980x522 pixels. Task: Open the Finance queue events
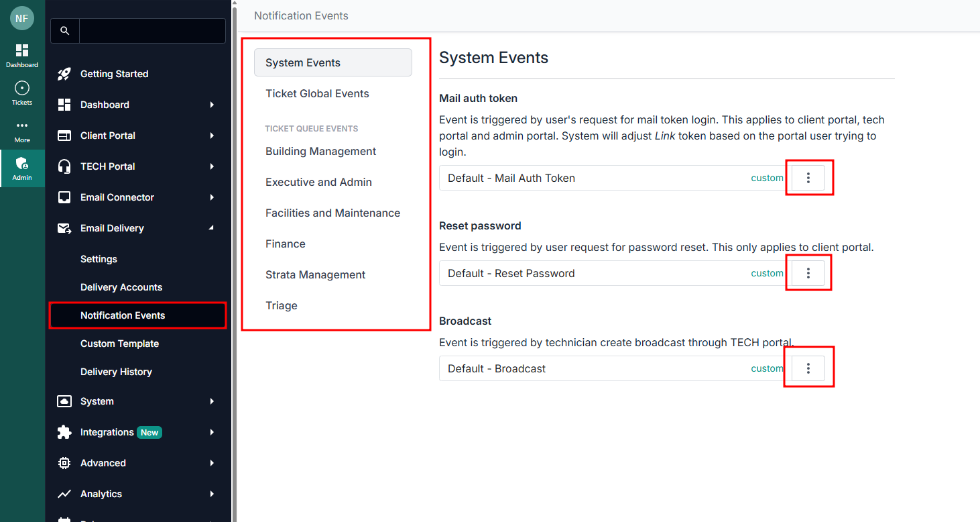[x=286, y=244]
